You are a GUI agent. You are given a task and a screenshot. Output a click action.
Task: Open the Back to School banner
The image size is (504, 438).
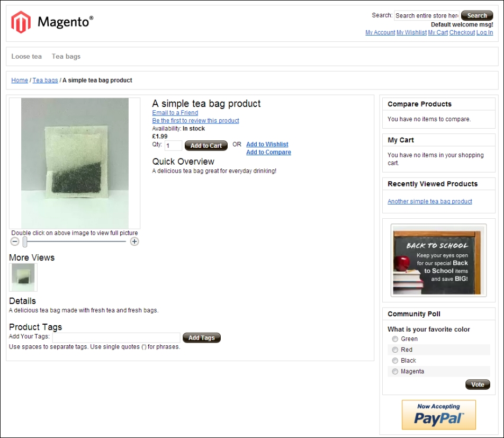pyautogui.click(x=438, y=260)
